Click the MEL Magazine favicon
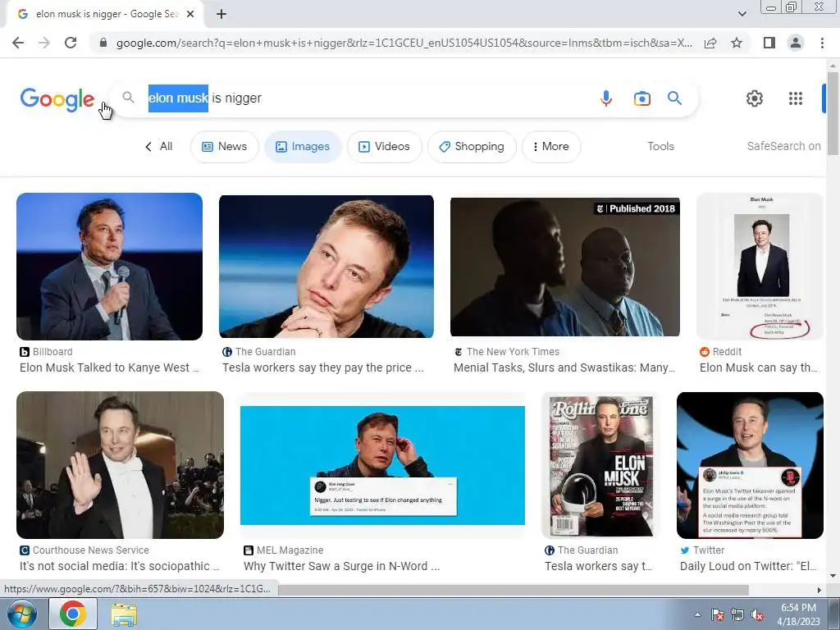 pos(248,550)
